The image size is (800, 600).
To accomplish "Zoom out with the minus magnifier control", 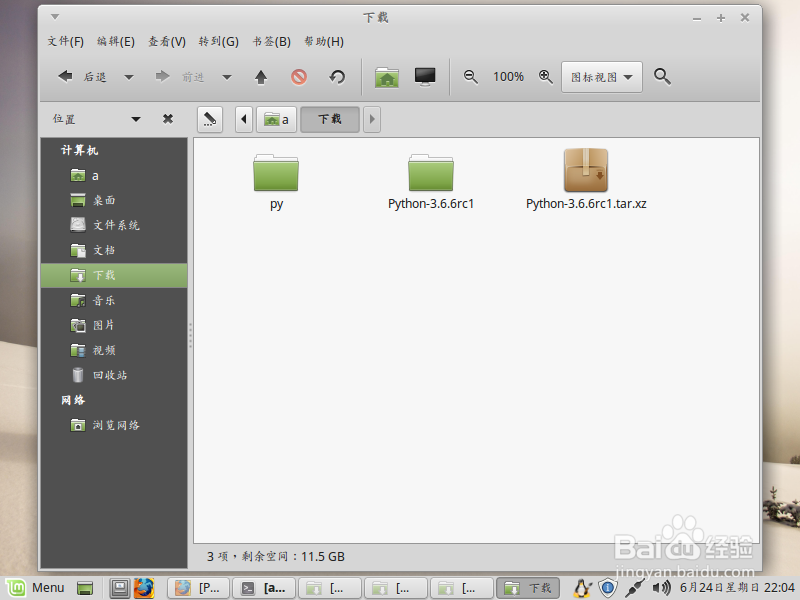I will point(470,76).
